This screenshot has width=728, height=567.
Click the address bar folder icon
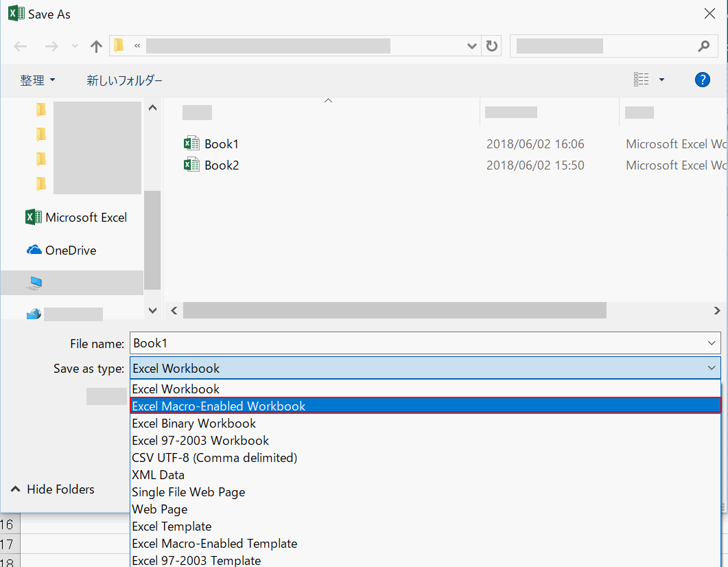pos(119,45)
